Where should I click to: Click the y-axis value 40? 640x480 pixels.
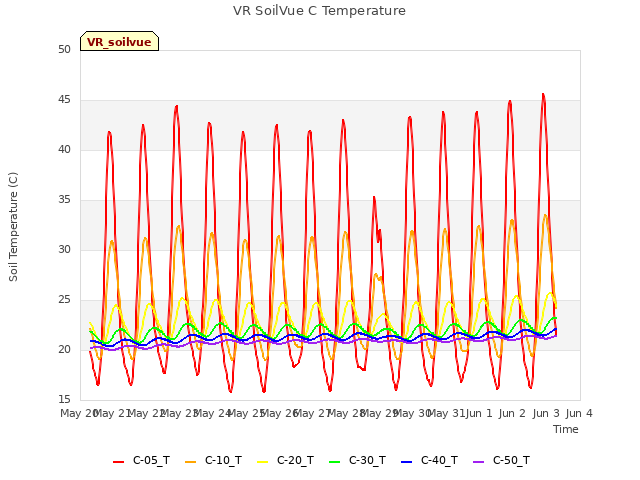[x=64, y=150]
